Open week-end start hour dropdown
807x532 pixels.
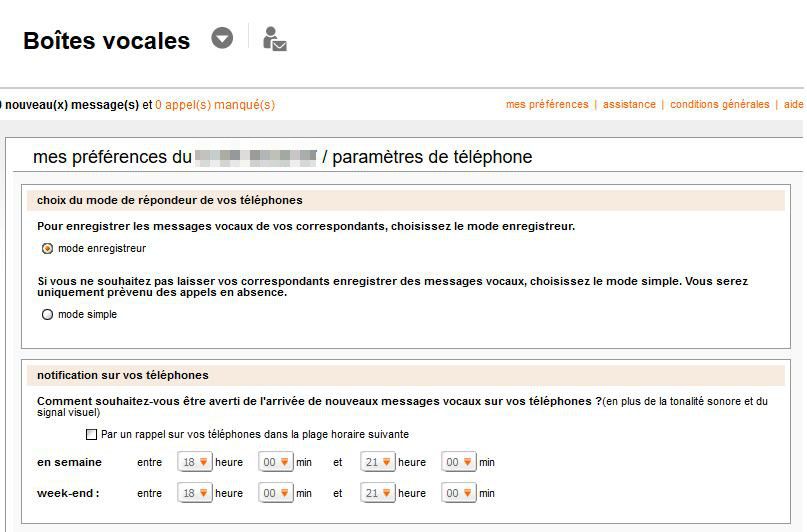point(195,493)
